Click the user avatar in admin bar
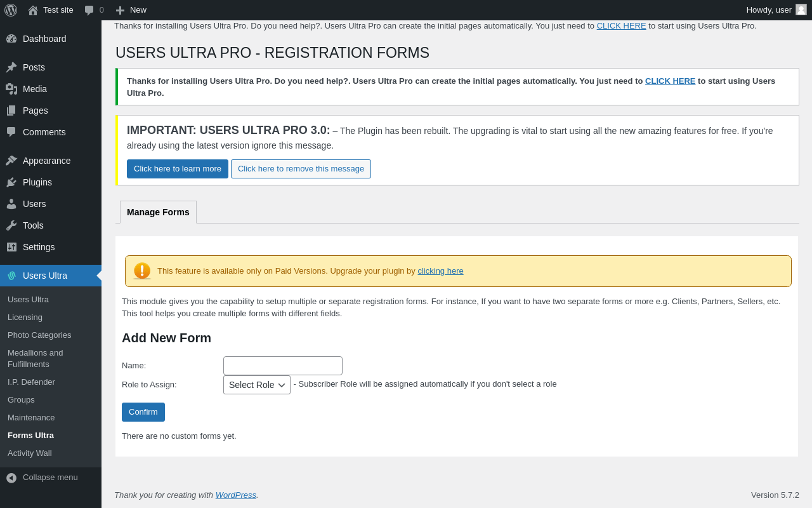 click(801, 10)
